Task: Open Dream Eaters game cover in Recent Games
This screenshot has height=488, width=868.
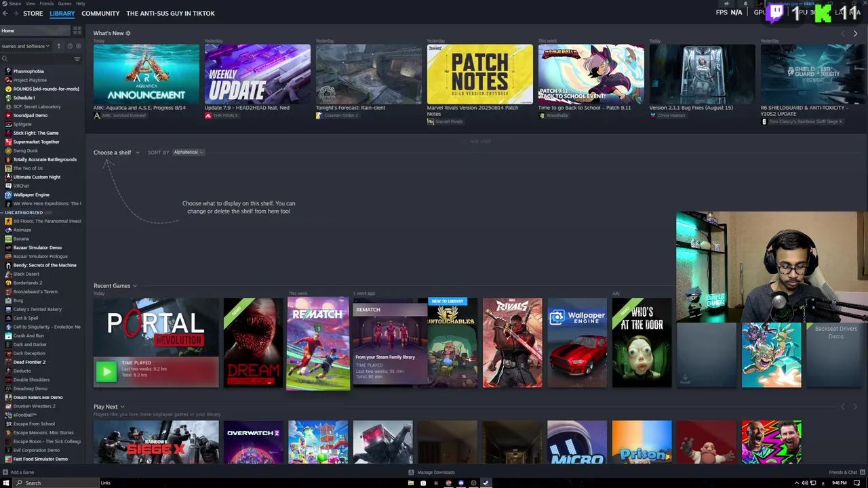Action: coord(253,343)
